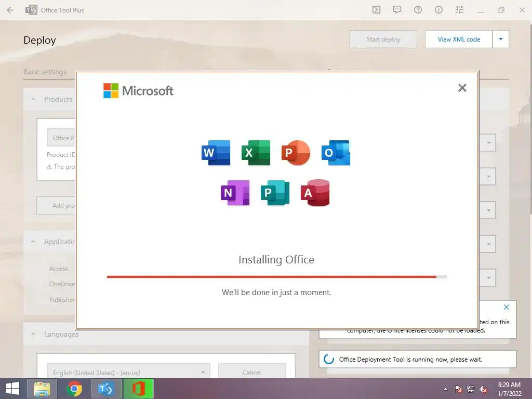Open the Windows Start menu
The image size is (532, 399).
click(x=12, y=389)
